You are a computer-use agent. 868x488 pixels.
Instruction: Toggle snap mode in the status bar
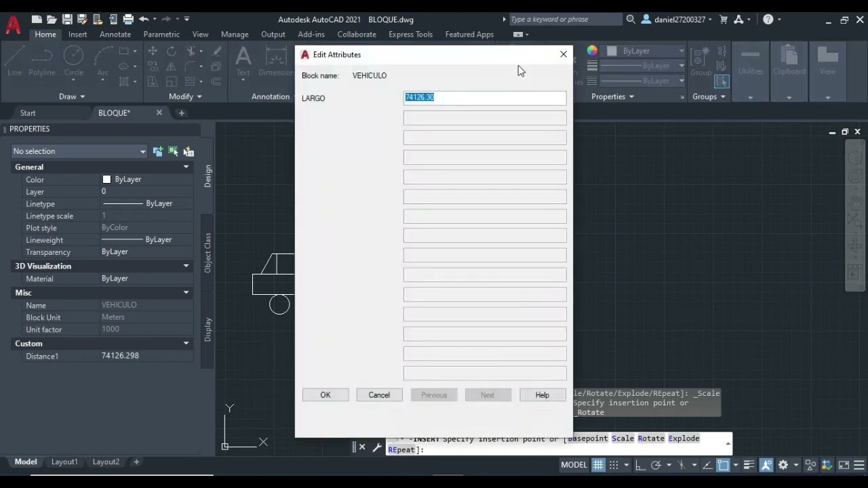pos(614,465)
